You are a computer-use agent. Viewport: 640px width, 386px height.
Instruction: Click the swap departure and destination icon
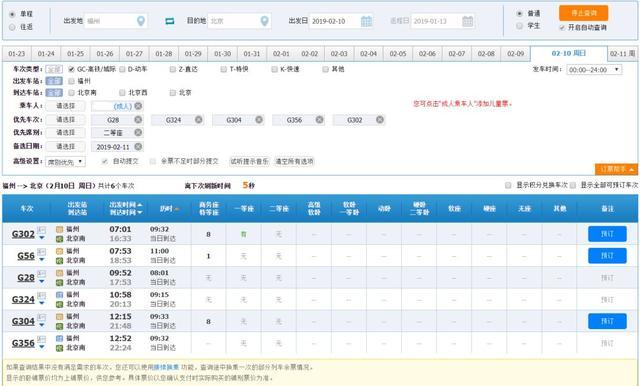tap(170, 21)
